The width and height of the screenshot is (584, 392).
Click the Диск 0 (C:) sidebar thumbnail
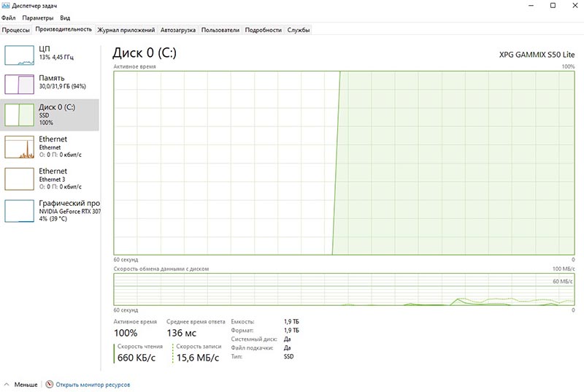(20, 115)
